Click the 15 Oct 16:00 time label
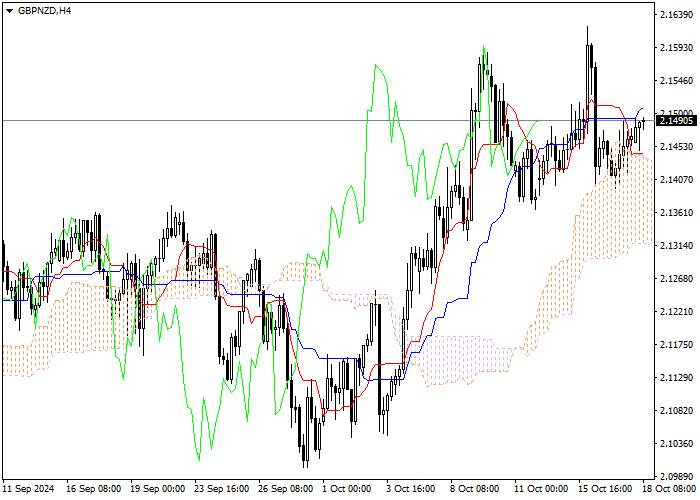The width and height of the screenshot is (700, 500). (605, 489)
